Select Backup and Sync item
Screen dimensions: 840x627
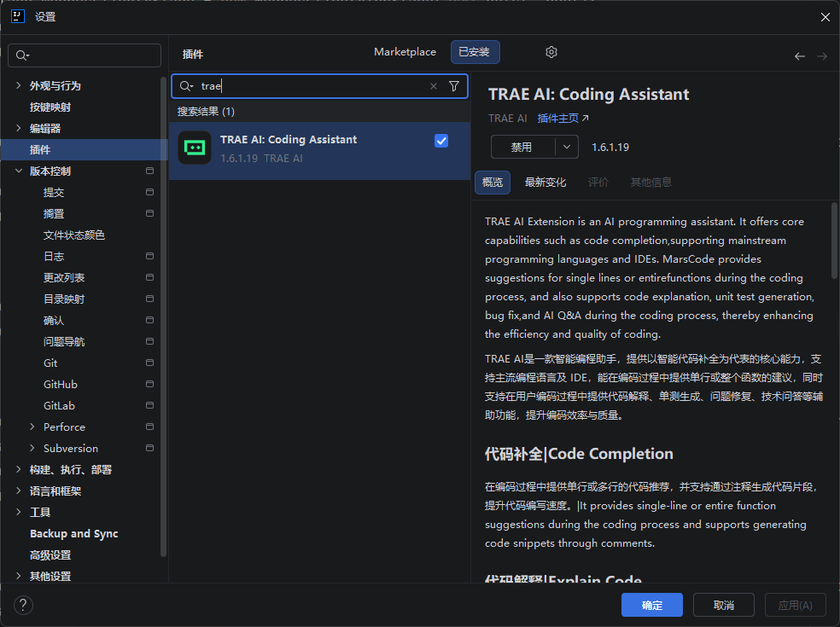(74, 534)
